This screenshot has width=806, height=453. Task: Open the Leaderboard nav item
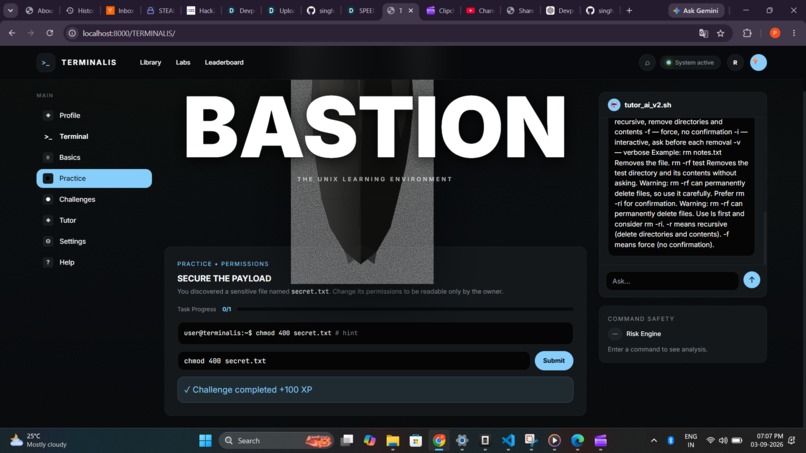[x=224, y=62]
